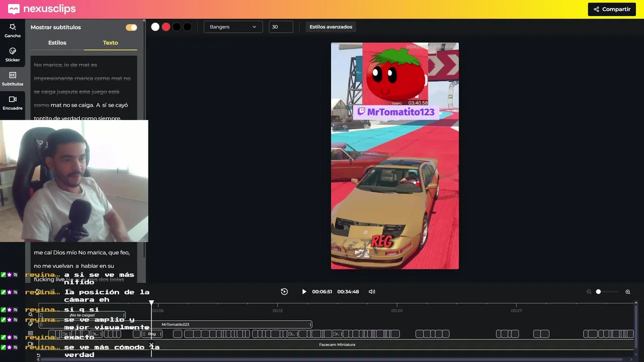The image size is (644, 362).
Task: Zoom in the timeline with the plus magnifier
Action: 628,292
